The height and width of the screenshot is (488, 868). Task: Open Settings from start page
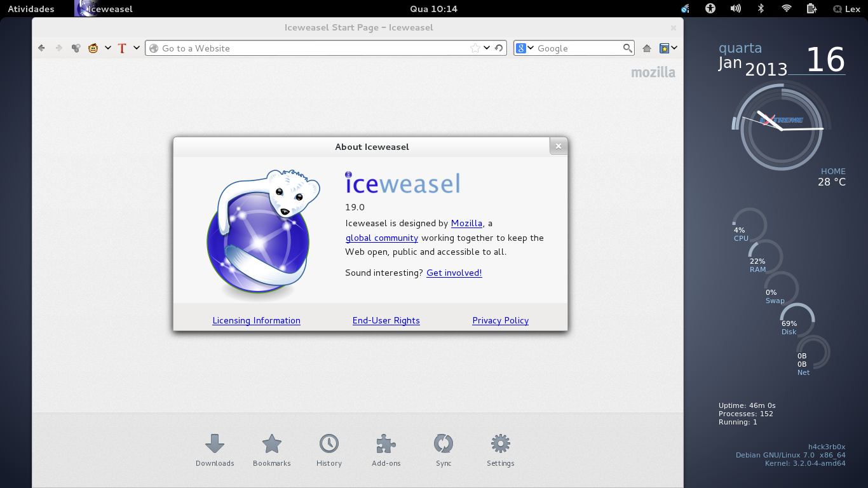pyautogui.click(x=501, y=451)
